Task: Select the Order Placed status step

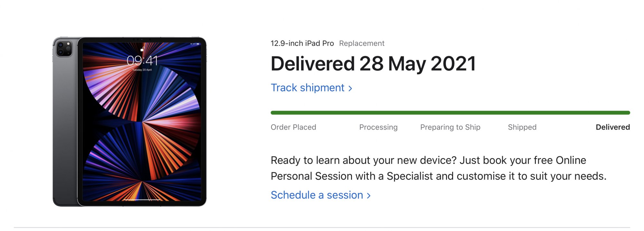Action: (x=293, y=127)
